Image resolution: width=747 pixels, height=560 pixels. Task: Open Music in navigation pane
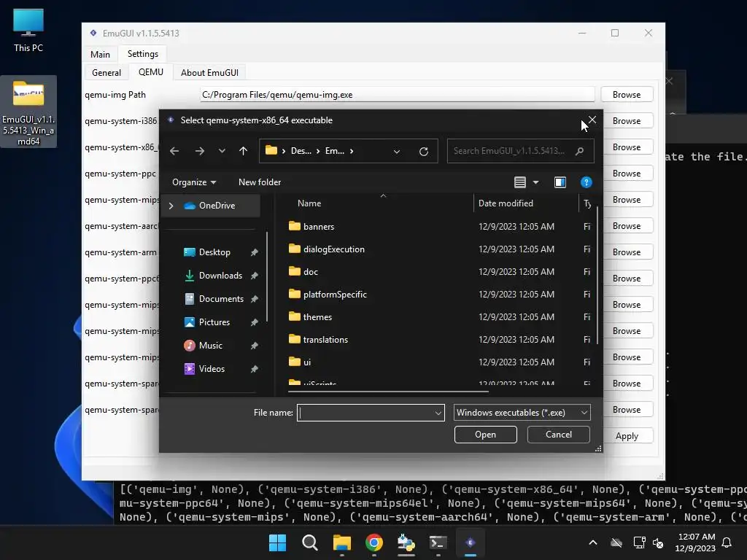click(x=210, y=346)
